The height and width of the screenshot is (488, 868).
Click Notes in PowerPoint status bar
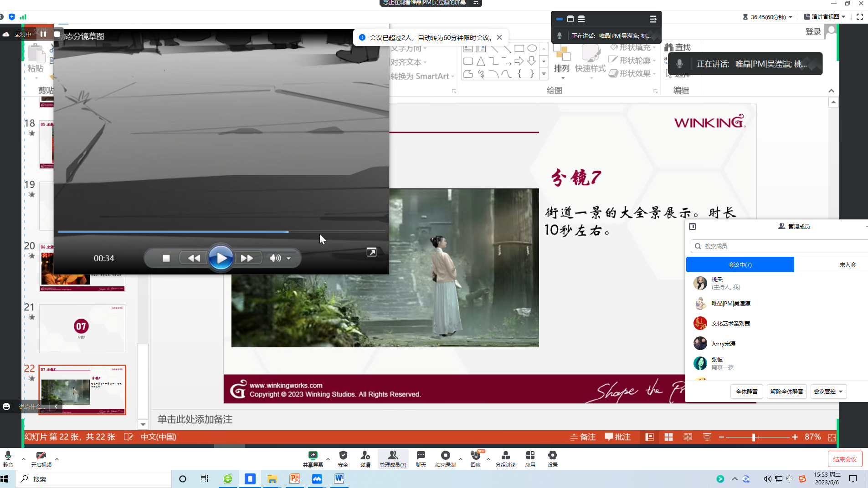point(583,437)
